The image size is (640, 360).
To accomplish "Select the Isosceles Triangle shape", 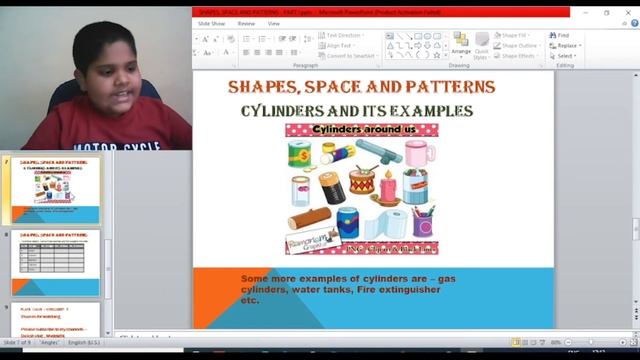I will point(390,46).
